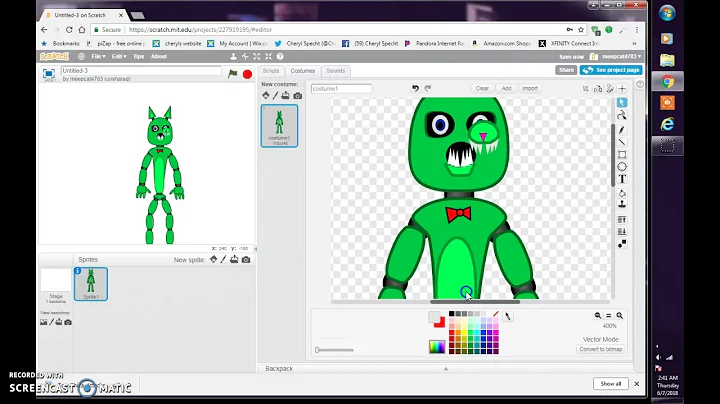
Task: Select the Text tool
Action: [622, 179]
